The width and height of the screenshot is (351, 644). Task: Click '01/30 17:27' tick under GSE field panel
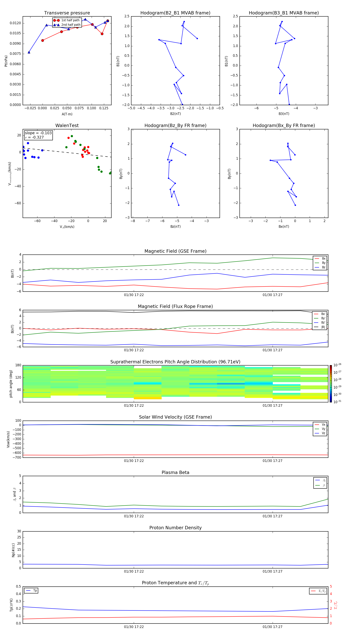(273, 295)
